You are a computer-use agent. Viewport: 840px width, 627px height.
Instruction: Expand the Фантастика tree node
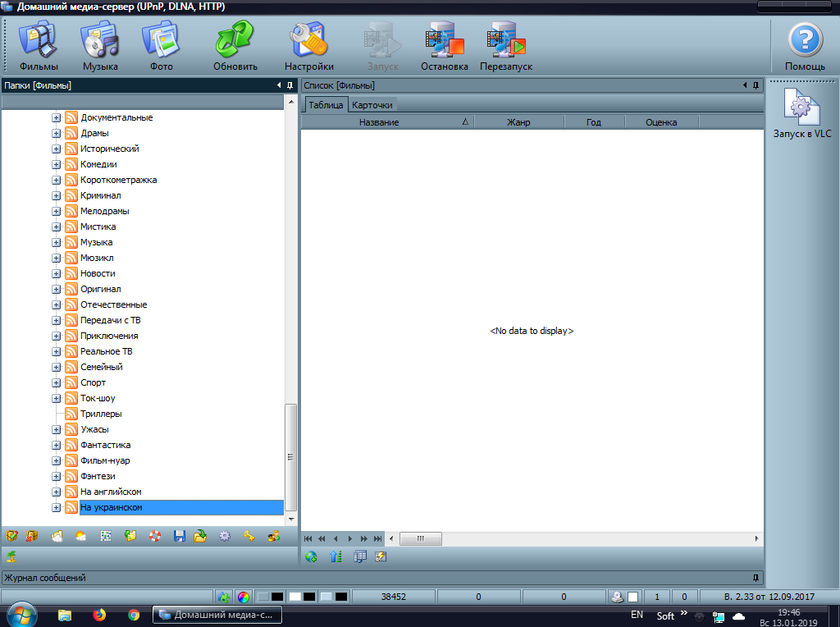57,445
